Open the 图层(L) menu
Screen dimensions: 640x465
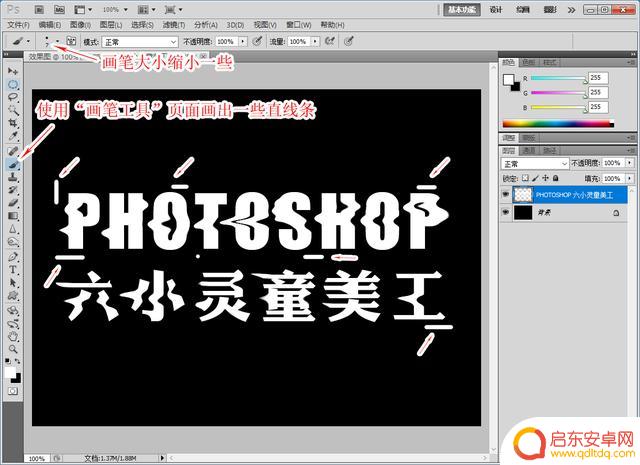(111, 25)
